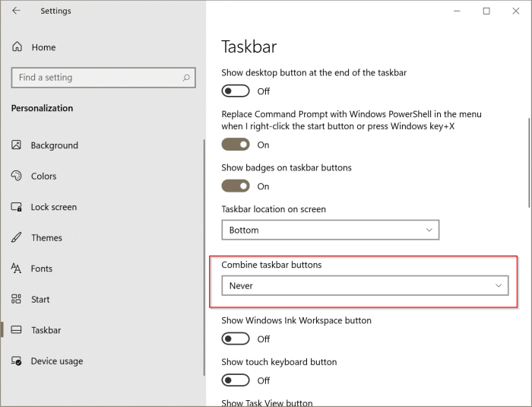
Task: Click the Taskbar page heading
Action: click(x=249, y=47)
